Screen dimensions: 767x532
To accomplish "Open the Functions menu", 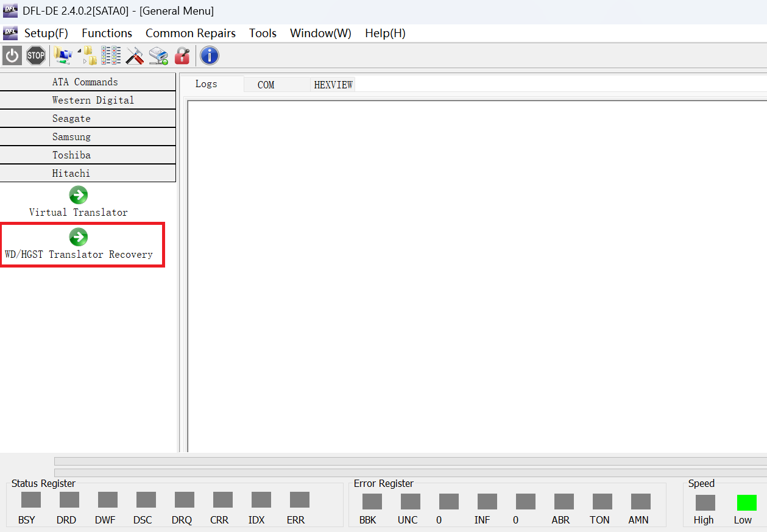I will 107,33.
